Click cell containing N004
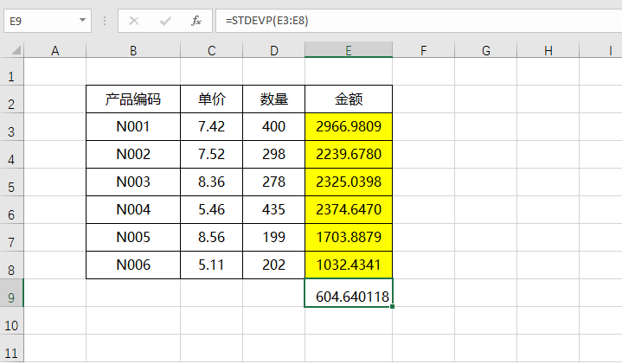 coord(133,210)
